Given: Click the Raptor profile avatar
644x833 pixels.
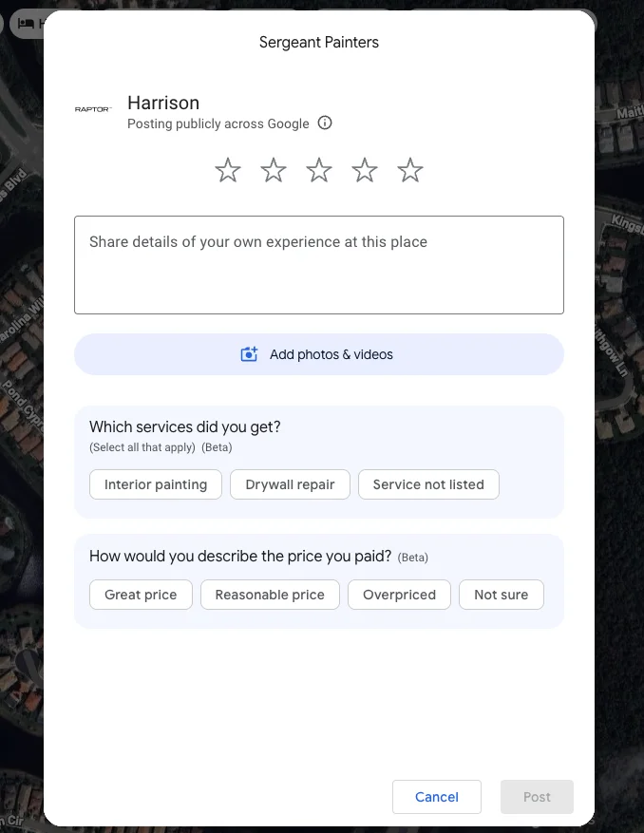Looking at the screenshot, I should (x=93, y=109).
